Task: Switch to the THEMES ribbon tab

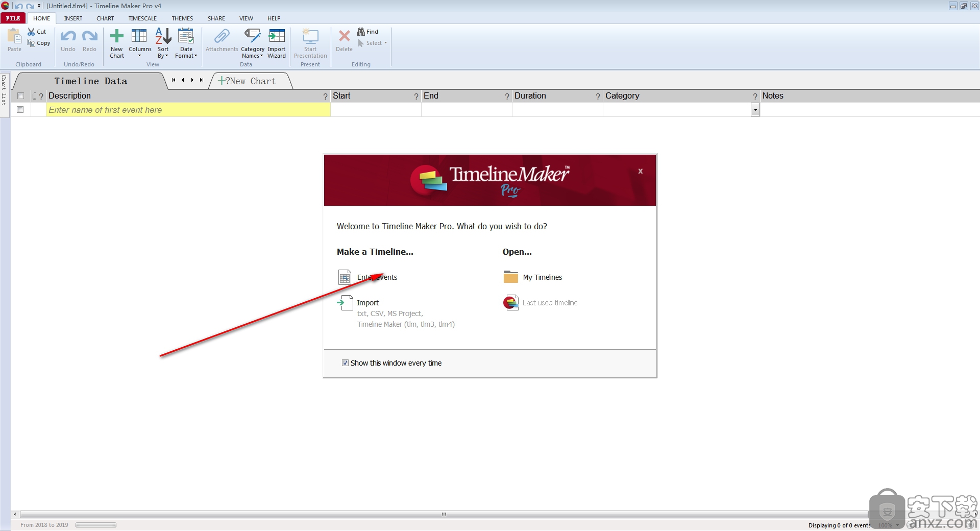Action: [182, 18]
